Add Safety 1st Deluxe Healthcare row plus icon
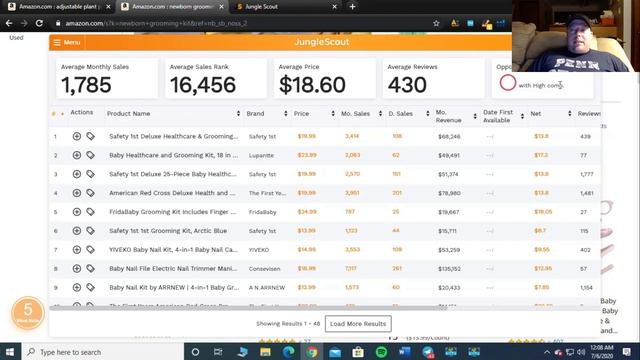This screenshot has width=640, height=360. coord(77,136)
